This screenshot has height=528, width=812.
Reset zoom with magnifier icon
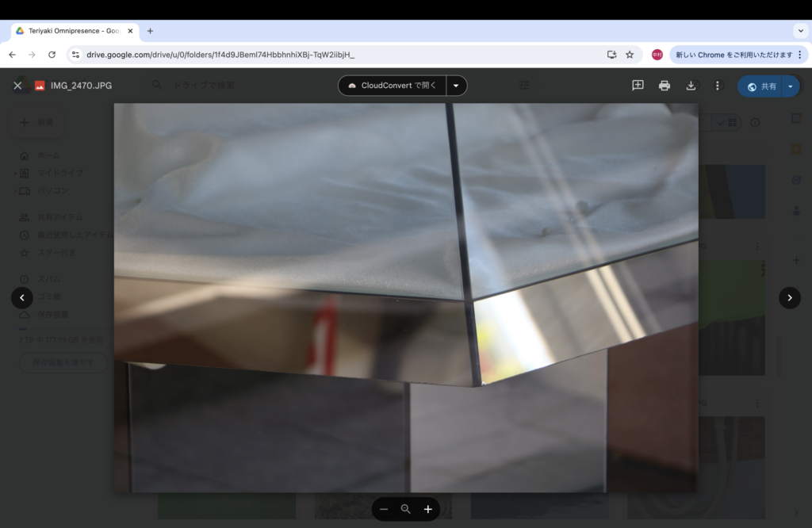click(x=406, y=509)
